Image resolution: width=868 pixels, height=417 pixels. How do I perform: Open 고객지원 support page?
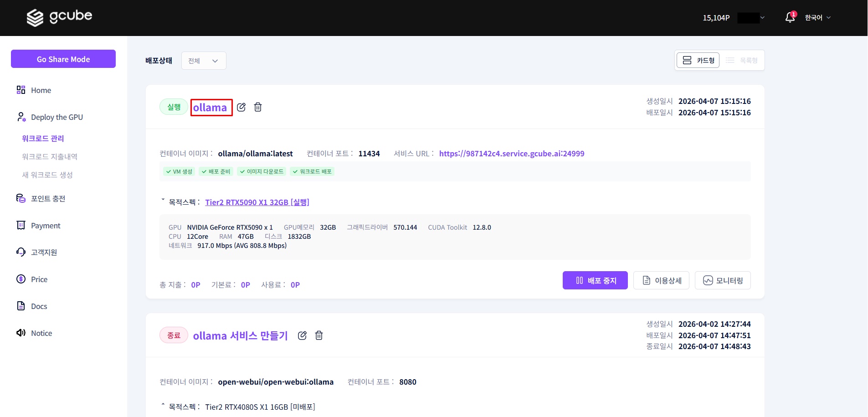pyautogui.click(x=44, y=252)
